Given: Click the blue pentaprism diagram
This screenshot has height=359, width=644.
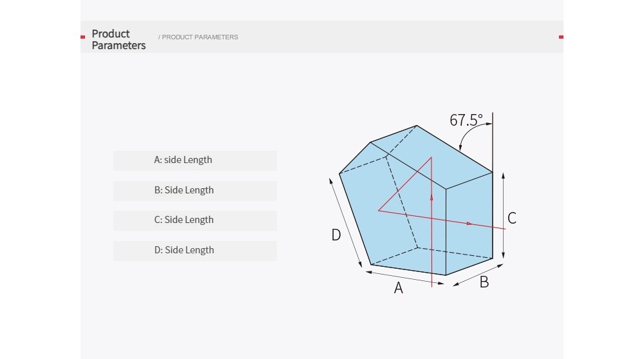Looking at the screenshot, I should [415, 200].
